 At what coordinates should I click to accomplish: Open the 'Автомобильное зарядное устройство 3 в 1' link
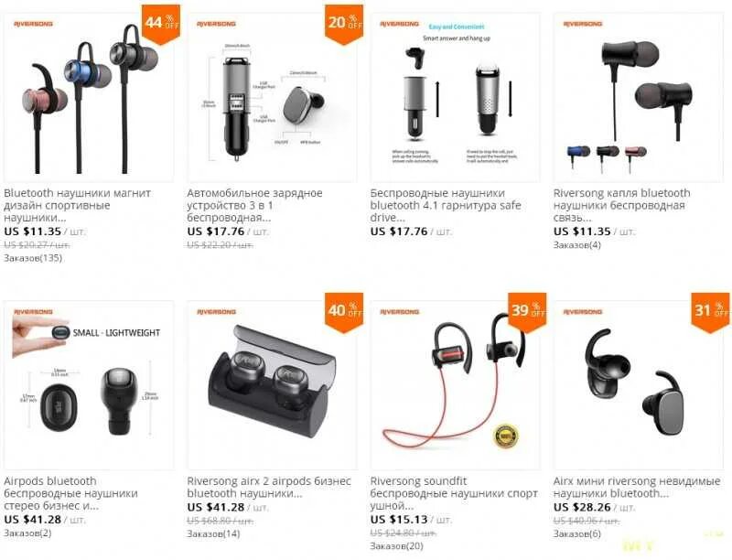pyautogui.click(x=255, y=205)
